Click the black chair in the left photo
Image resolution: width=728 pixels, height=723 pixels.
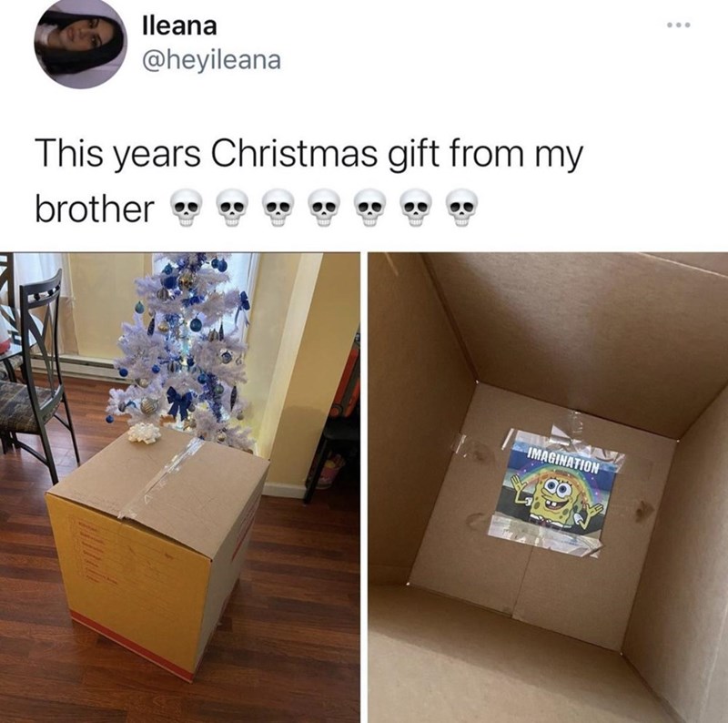click(x=35, y=372)
